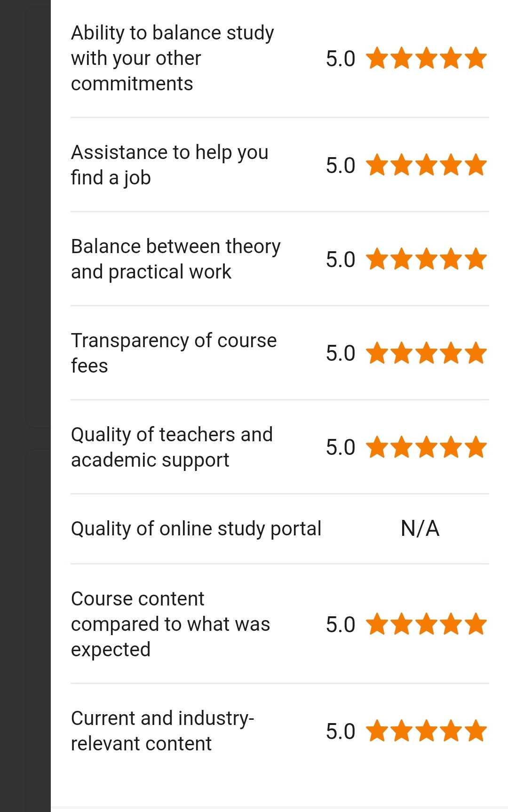508x812 pixels.
Task: Click first star of course content expected
Action: coord(377,624)
